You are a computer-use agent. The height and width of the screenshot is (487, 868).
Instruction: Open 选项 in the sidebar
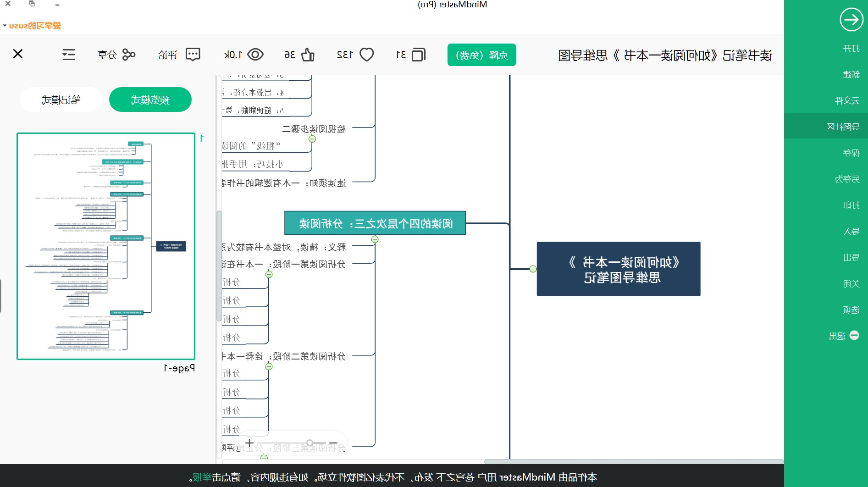coord(851,310)
